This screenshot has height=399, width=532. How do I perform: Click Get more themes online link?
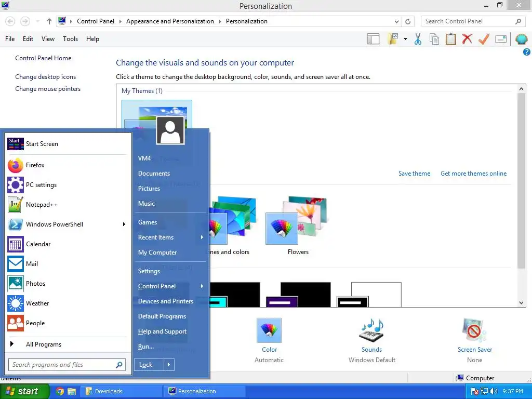[473, 174]
